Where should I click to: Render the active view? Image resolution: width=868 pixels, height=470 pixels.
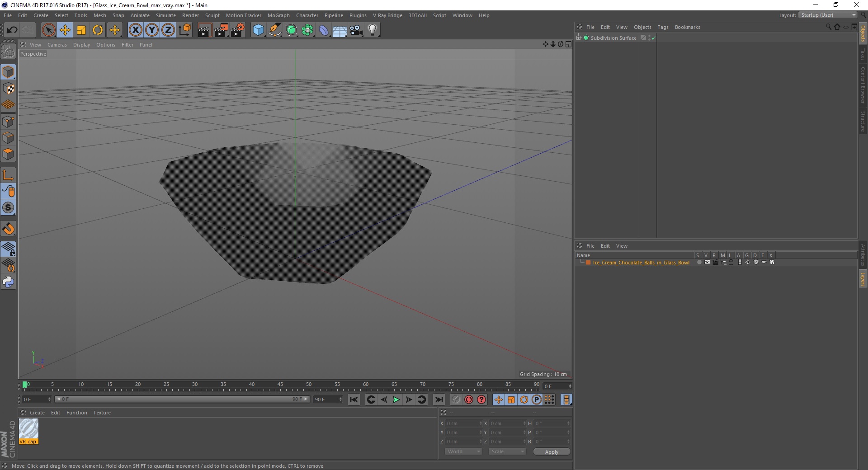(x=204, y=30)
